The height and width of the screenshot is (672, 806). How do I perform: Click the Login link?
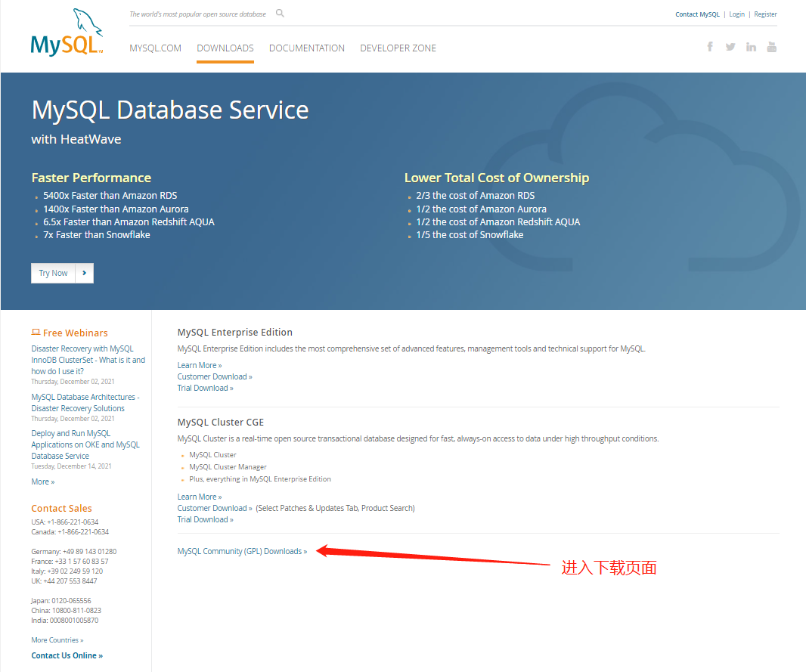(x=736, y=14)
